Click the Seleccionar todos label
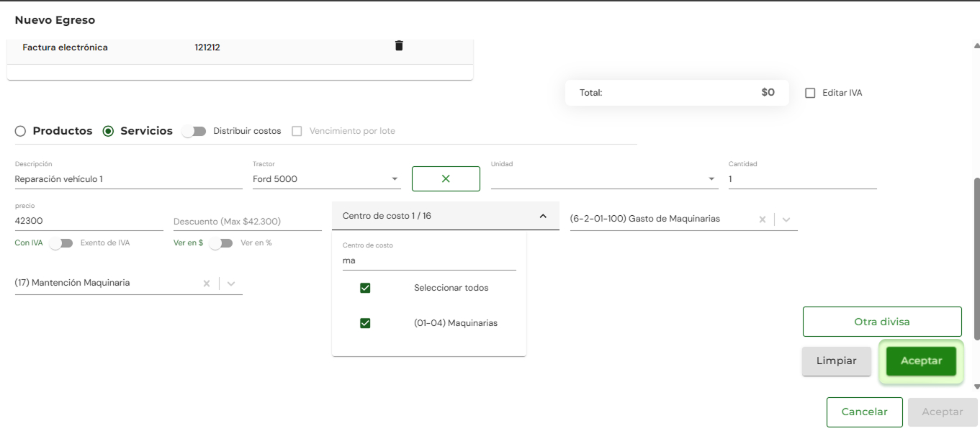 coord(451,288)
